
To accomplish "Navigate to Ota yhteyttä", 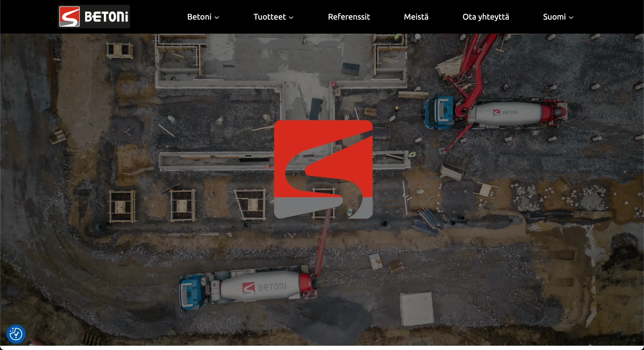I will coord(486,17).
